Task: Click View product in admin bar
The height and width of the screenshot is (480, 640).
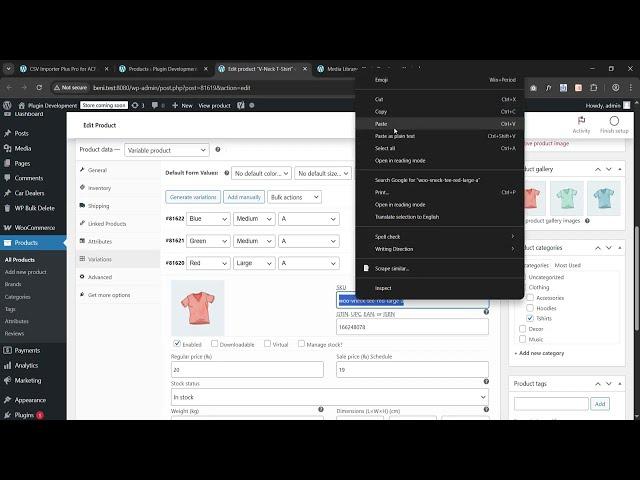Action: click(214, 105)
